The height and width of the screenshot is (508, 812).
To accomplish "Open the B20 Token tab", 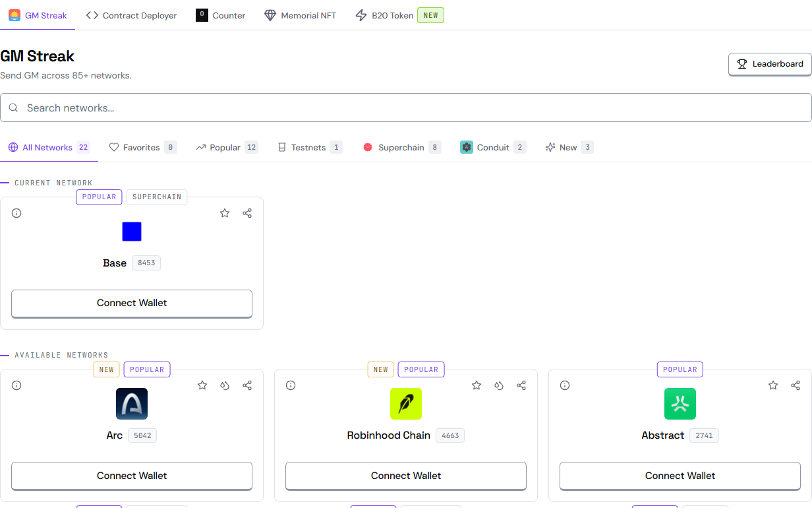I will 399,15.
